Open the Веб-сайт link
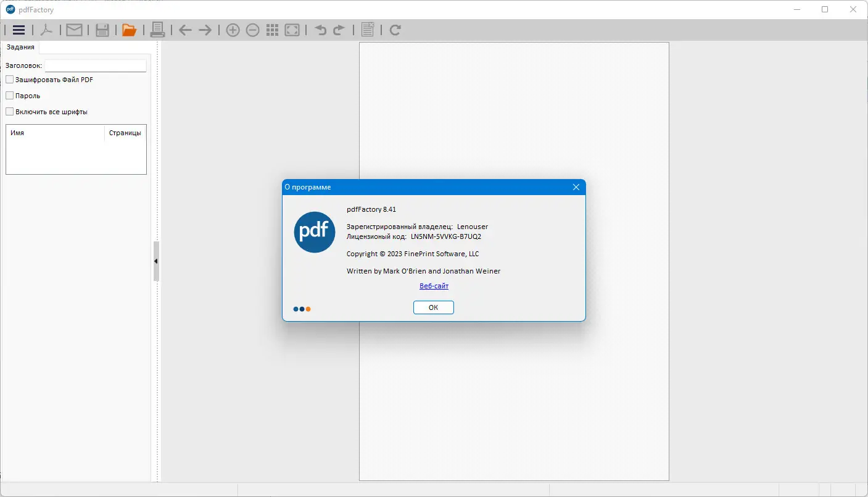This screenshot has width=868, height=497. click(434, 286)
